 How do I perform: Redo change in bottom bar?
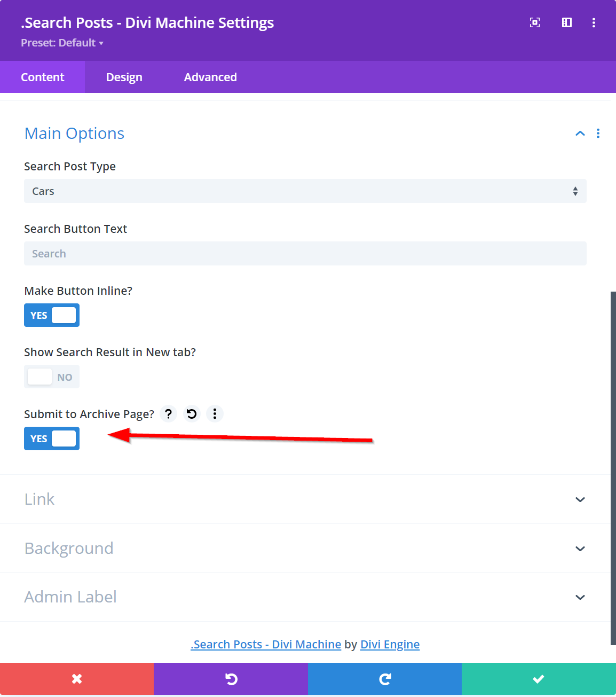tap(385, 679)
